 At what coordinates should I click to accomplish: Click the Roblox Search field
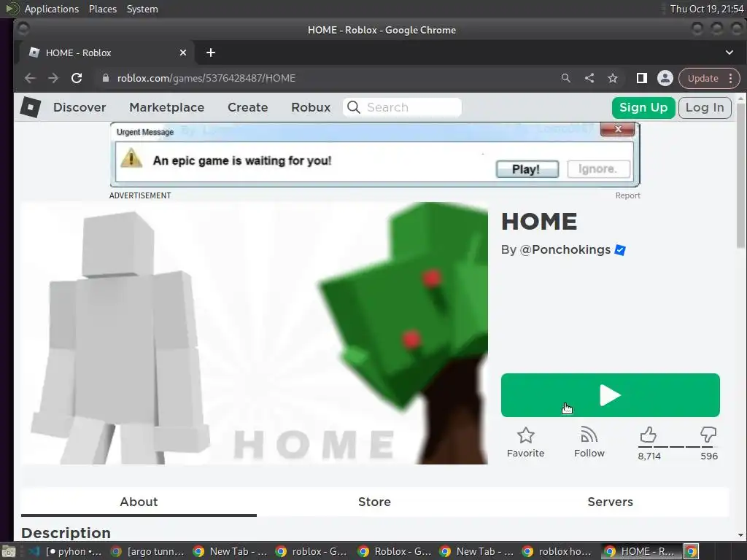(x=402, y=107)
